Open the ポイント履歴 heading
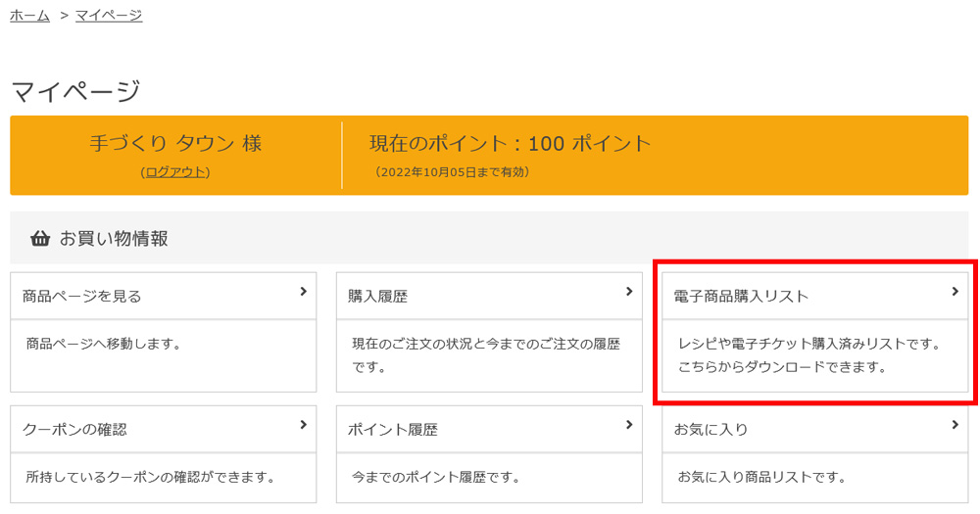The height and width of the screenshot is (514, 980). (x=392, y=429)
